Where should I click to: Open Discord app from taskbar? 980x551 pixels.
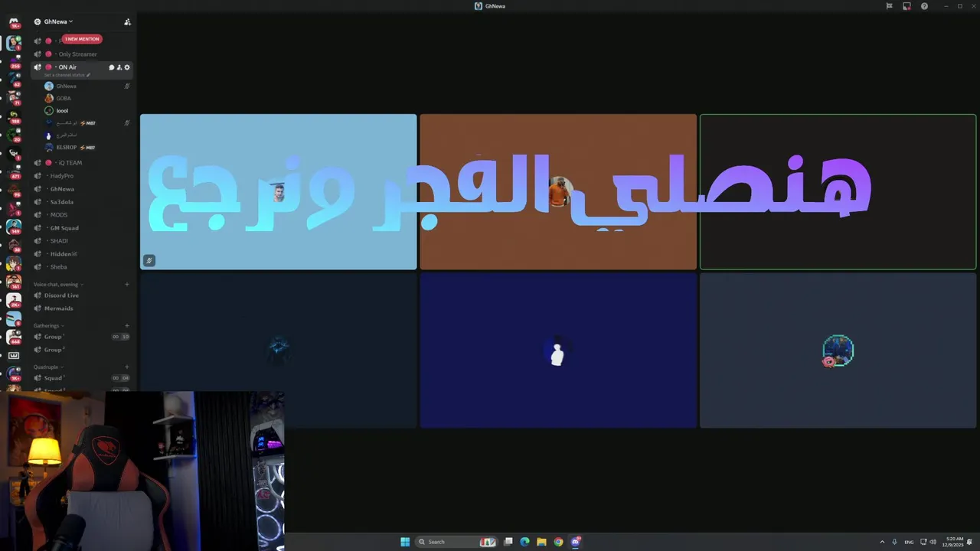576,542
